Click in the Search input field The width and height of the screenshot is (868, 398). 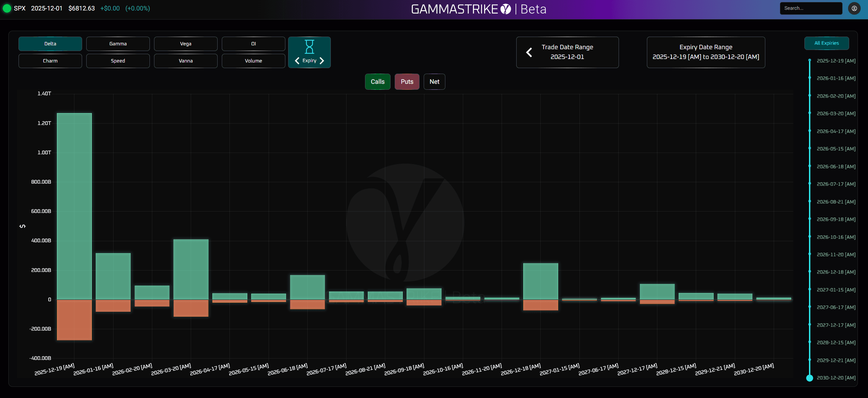(811, 8)
